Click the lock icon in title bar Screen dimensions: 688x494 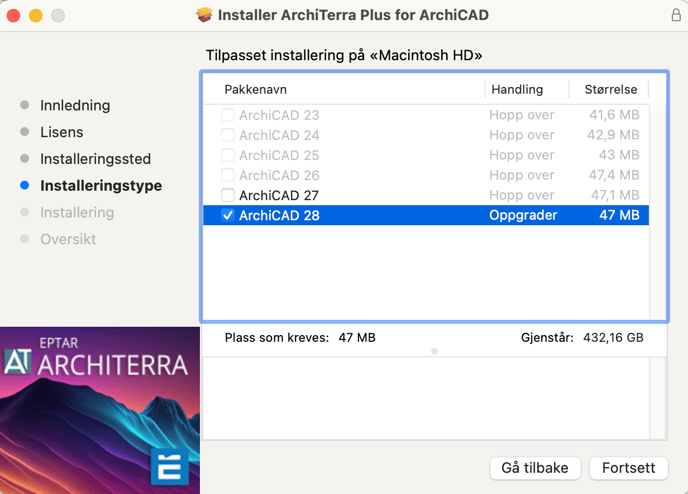[x=676, y=15]
